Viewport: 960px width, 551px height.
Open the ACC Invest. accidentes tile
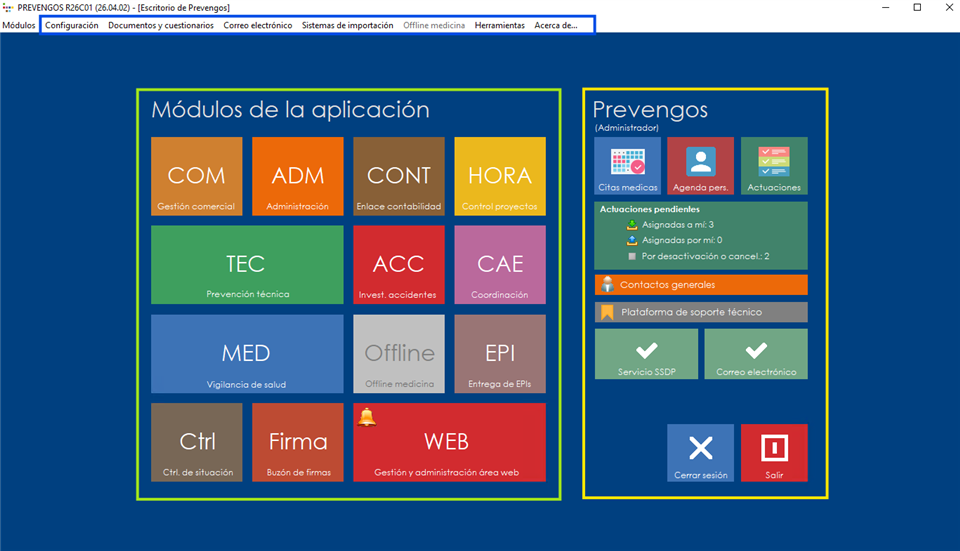tap(399, 264)
